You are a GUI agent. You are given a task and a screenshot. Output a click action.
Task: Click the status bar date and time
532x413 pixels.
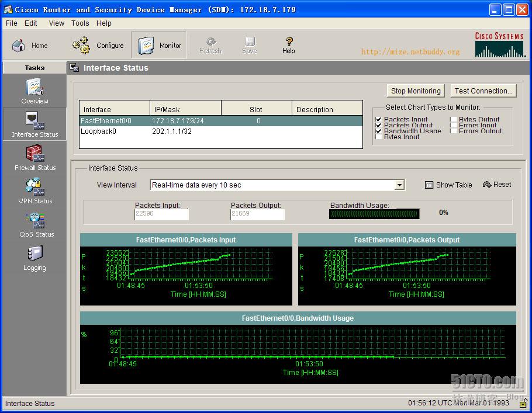pos(458,403)
